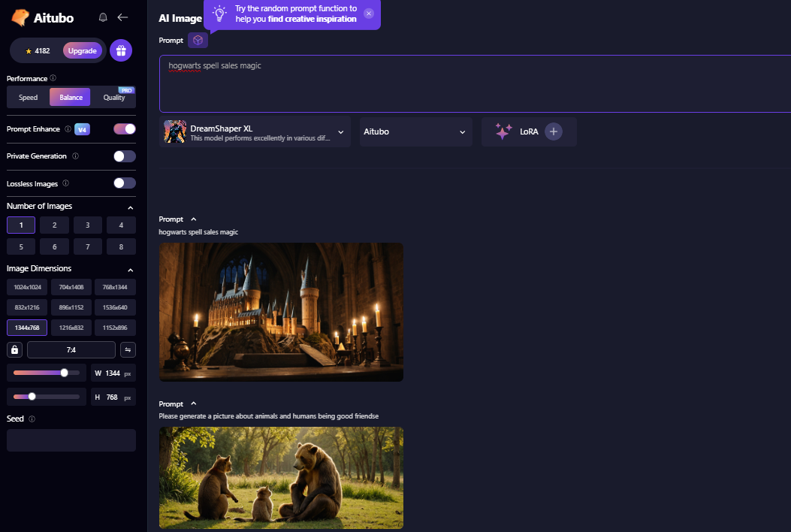The height and width of the screenshot is (532, 791).
Task: Click the lightbulb icon in the tip
Action: (x=219, y=14)
